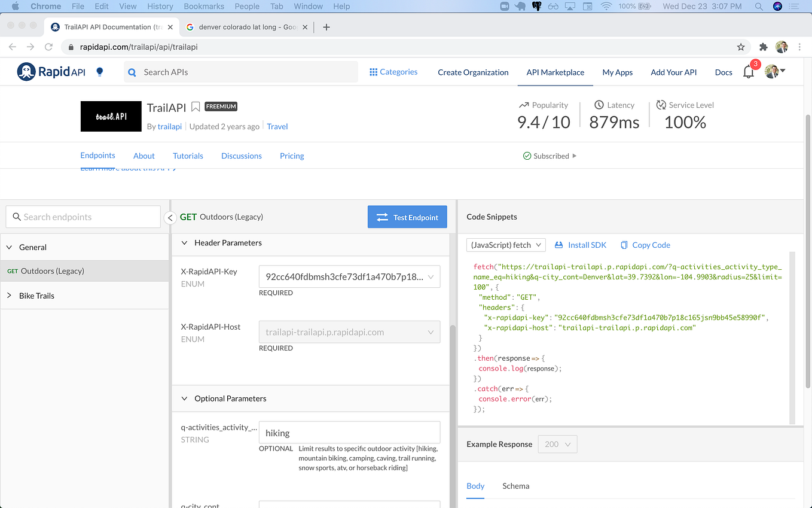Collapse the Header Parameters section
Viewport: 812px width, 508px height.
[184, 243]
